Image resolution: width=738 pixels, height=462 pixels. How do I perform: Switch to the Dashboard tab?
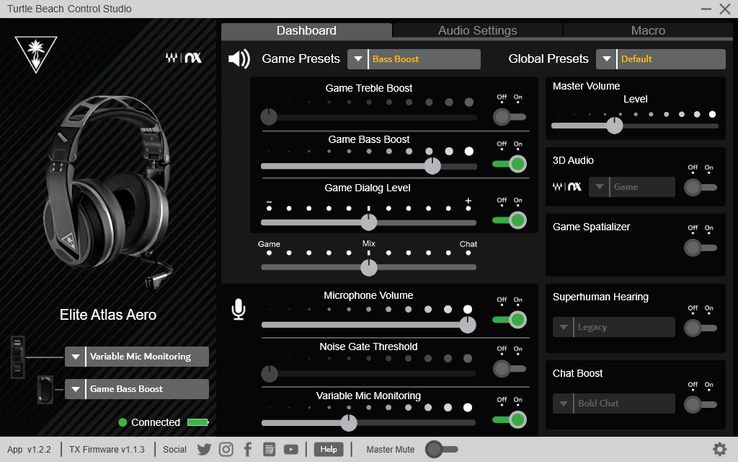pyautogui.click(x=306, y=31)
